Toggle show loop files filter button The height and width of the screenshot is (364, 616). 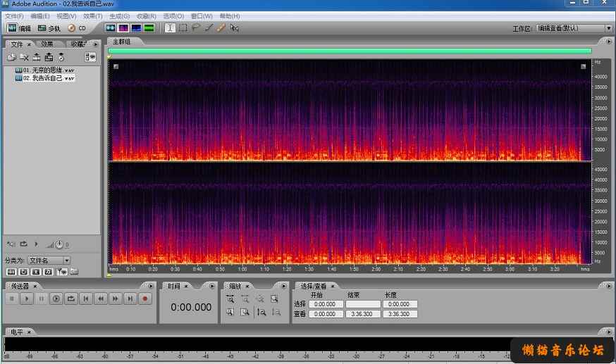pyautogui.click(x=23, y=272)
